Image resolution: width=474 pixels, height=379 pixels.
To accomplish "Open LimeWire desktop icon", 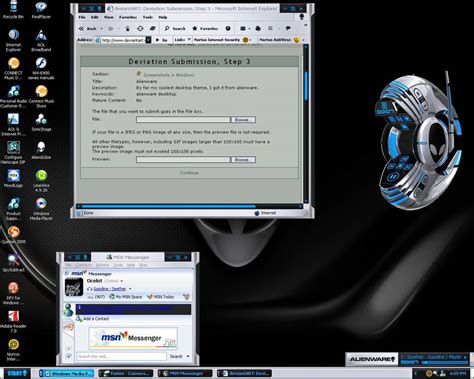I will point(41,181).
